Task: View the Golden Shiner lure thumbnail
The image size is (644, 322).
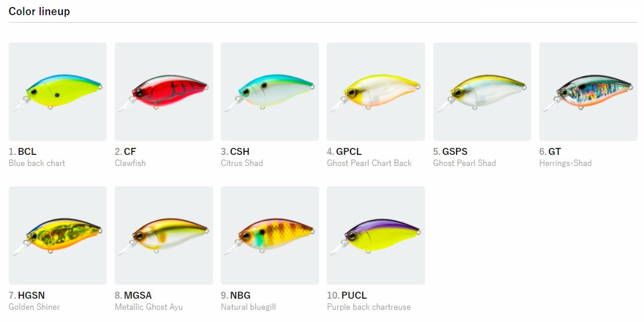Action: (58, 235)
